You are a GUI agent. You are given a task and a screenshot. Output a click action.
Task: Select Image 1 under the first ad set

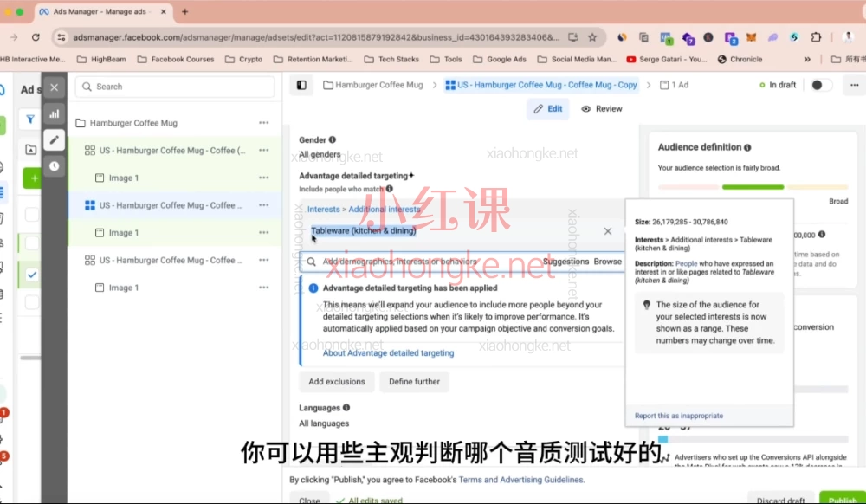tap(174, 178)
